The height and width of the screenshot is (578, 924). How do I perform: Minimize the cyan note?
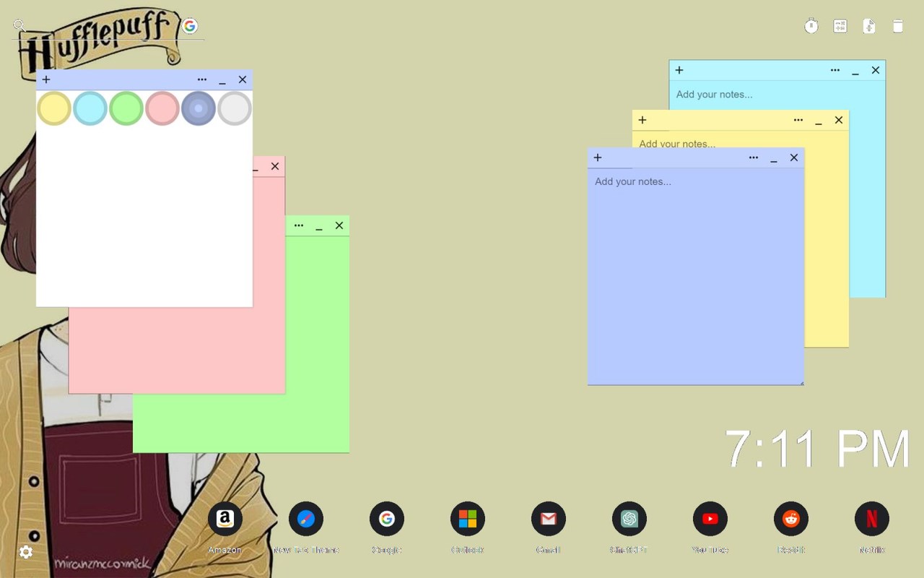pos(855,71)
